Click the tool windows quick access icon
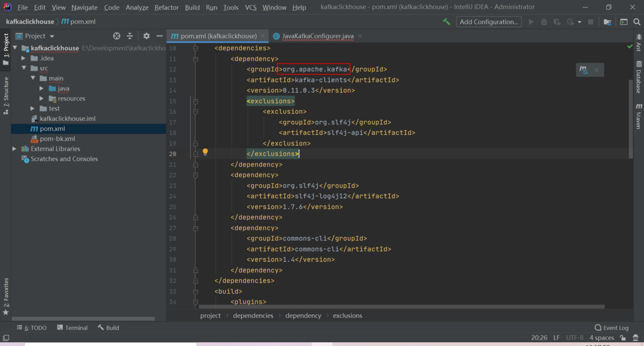The image size is (644, 346). coord(6,338)
